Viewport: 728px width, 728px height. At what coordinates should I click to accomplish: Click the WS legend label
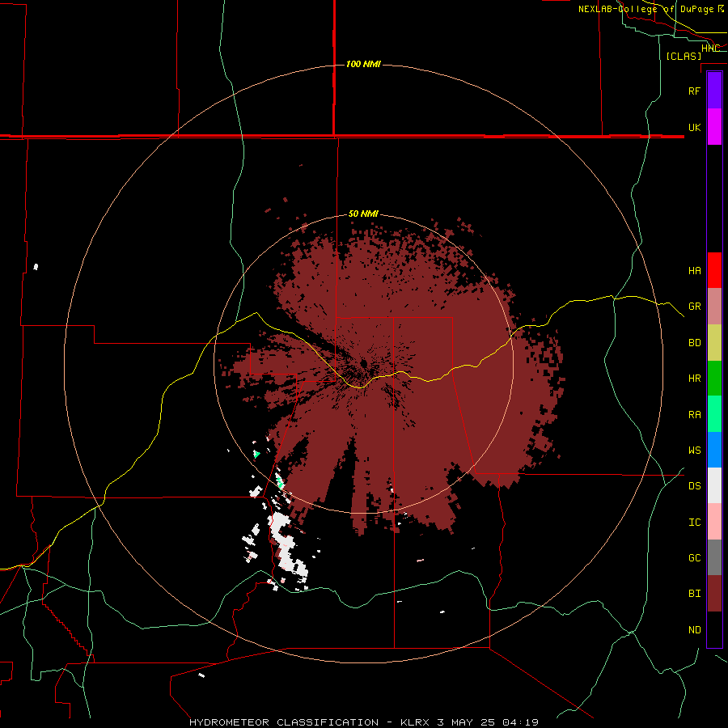coord(694,450)
